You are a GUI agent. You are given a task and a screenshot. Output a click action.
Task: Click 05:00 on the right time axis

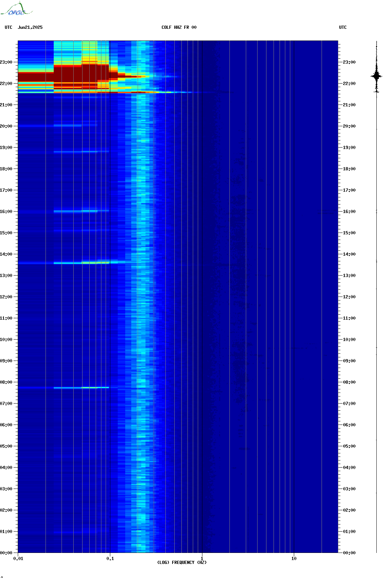(349, 446)
